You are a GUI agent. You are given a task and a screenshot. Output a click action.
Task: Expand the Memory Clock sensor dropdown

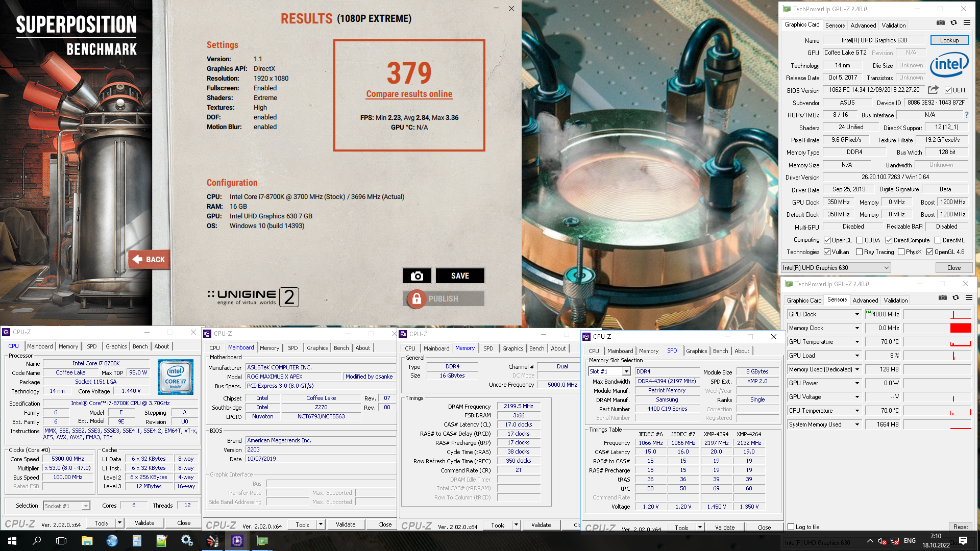coord(857,328)
